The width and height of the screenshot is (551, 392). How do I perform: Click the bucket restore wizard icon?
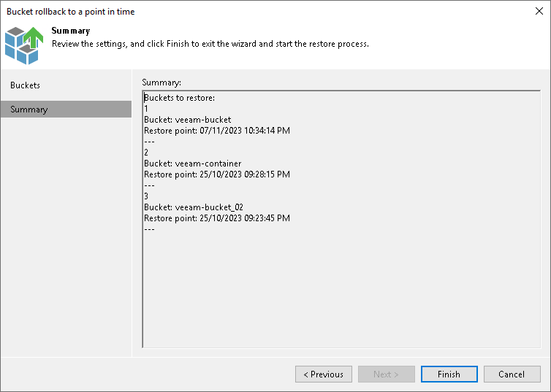pos(24,45)
